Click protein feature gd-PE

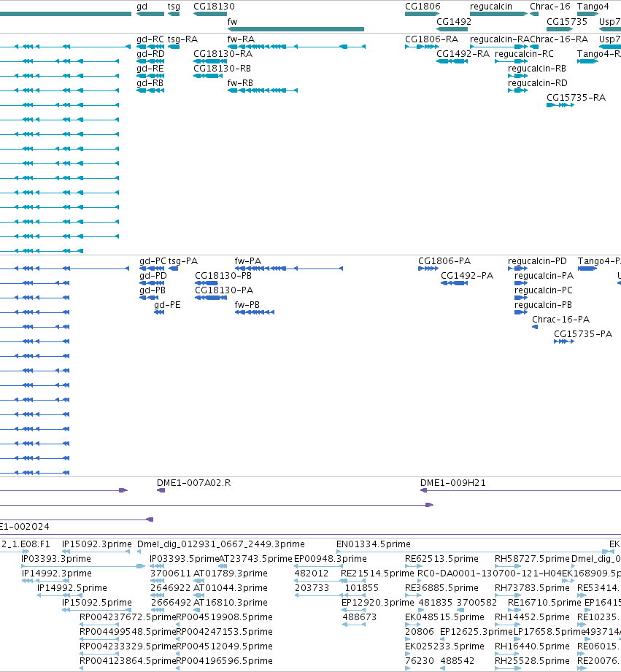tap(159, 312)
